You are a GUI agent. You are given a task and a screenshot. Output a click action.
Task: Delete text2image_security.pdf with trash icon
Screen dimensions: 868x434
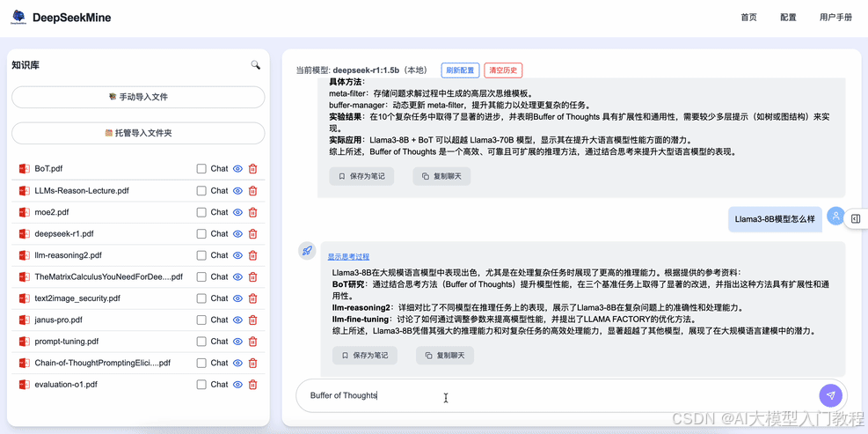click(x=252, y=298)
